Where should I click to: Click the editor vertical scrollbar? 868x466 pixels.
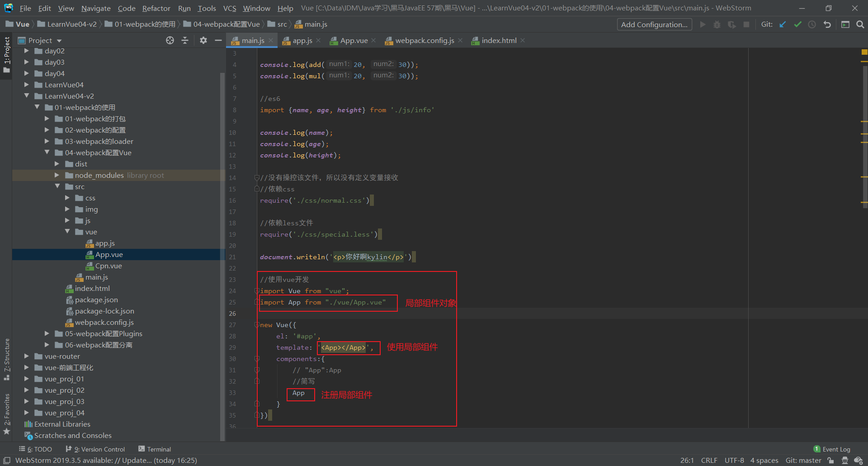coord(864,137)
